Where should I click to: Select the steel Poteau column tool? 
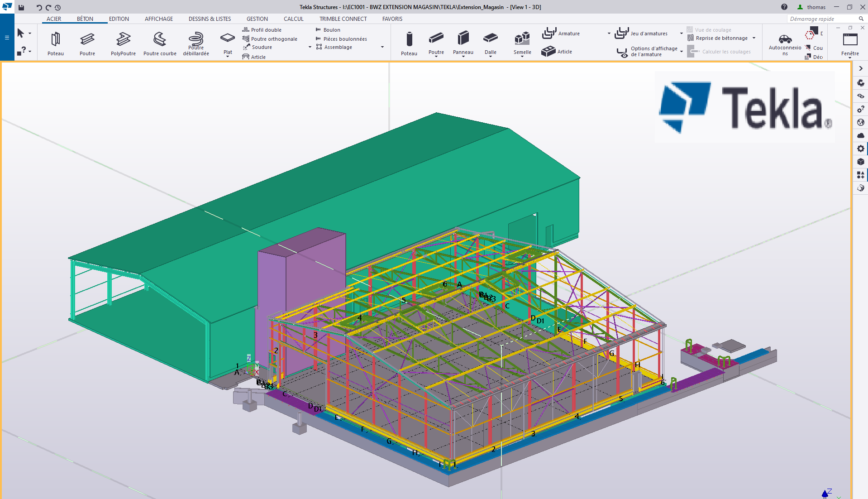click(x=56, y=43)
